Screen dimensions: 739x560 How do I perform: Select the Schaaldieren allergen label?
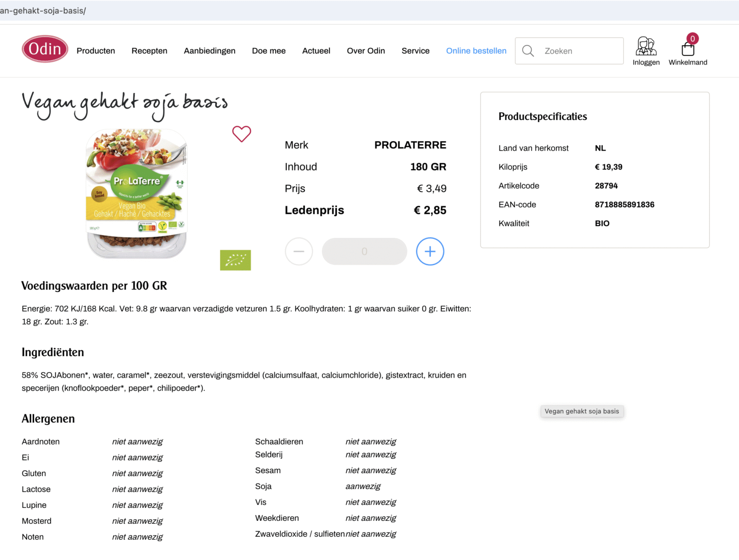[279, 442]
